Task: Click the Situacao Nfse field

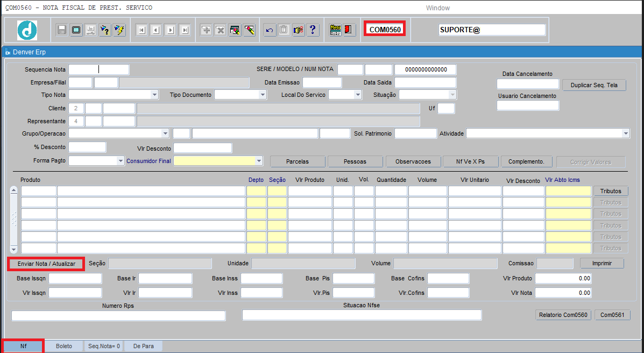Action: tap(362, 315)
